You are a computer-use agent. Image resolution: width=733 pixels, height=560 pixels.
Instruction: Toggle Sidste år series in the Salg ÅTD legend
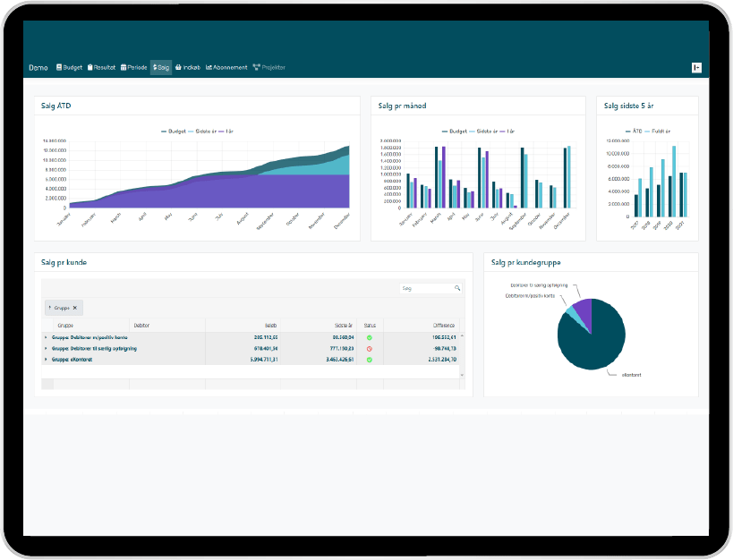[202, 132]
